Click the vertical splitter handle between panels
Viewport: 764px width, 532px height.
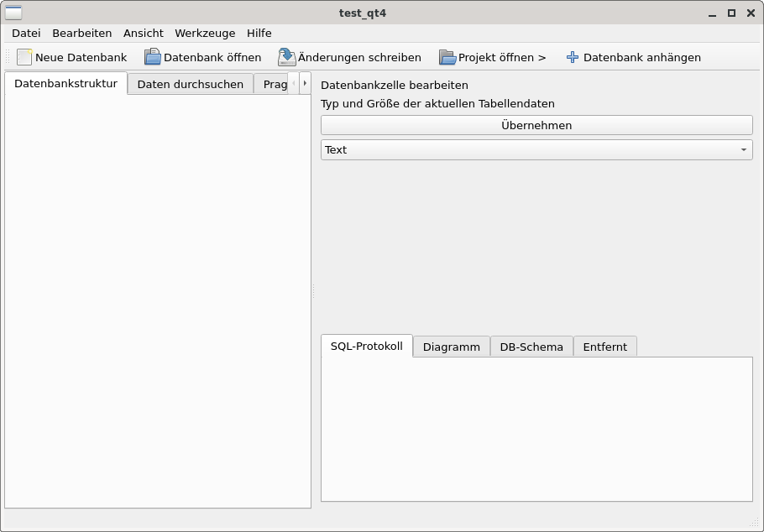click(x=313, y=291)
